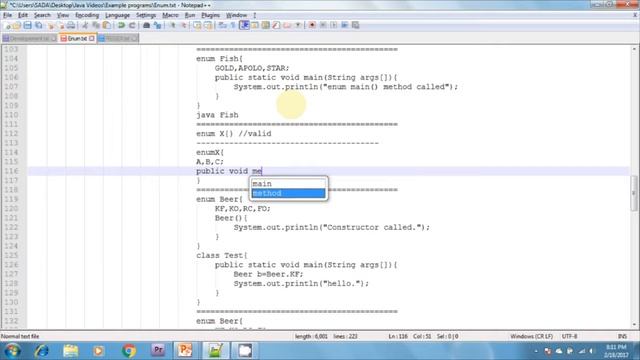Open the Macro menu

pos(170,15)
